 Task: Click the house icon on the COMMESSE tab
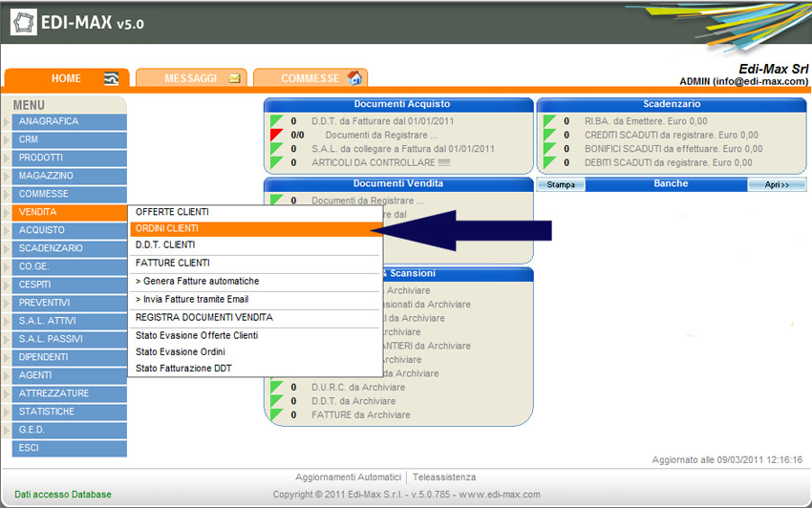[x=354, y=78]
